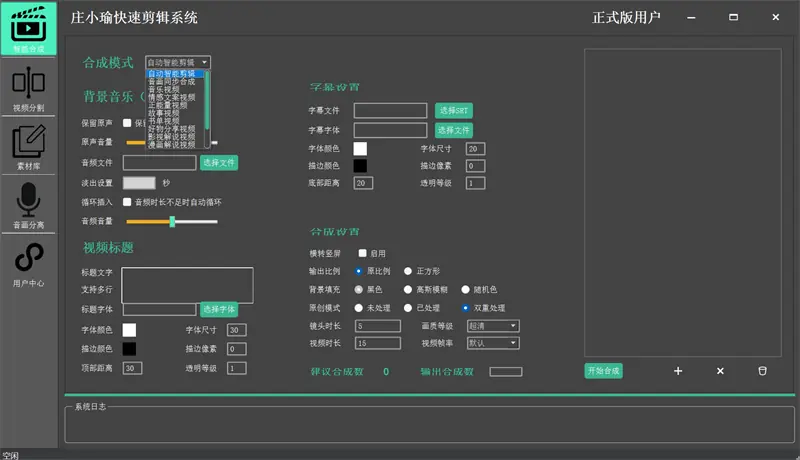This screenshot has width=800, height=460.
Task: Select 正方形 output ratio radio
Action: pos(408,271)
